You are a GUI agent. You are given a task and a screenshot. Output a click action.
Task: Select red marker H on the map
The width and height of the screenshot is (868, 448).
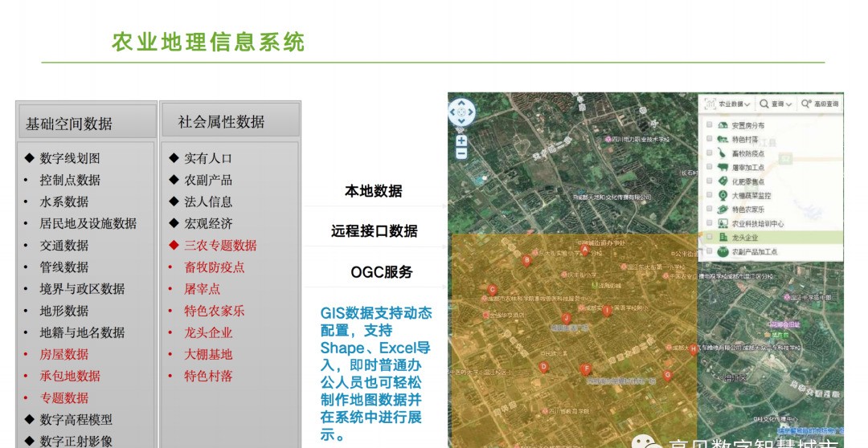tap(693, 349)
